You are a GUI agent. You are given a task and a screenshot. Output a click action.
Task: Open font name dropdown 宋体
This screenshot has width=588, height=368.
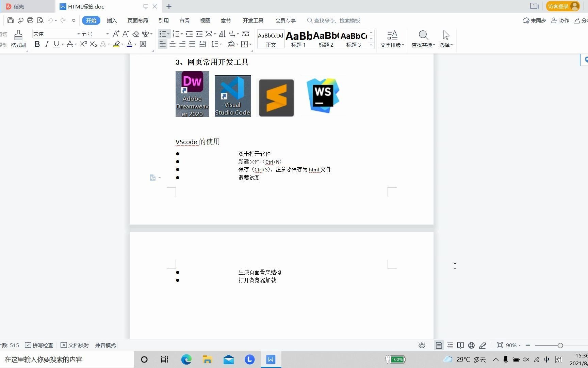coord(78,34)
